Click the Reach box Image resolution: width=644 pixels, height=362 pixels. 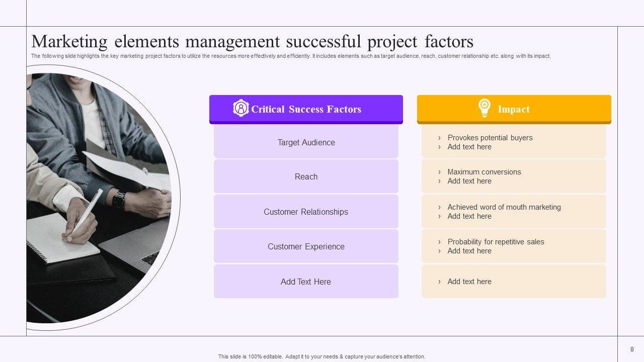(x=306, y=176)
